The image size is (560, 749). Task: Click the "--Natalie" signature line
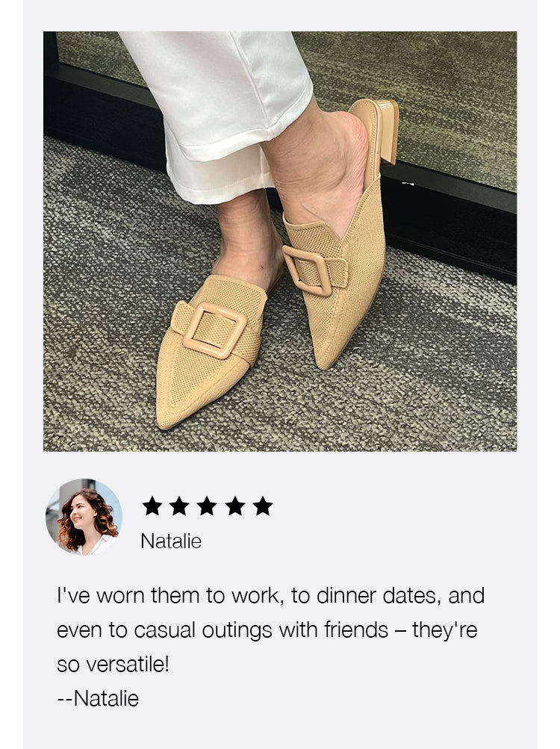(98, 699)
